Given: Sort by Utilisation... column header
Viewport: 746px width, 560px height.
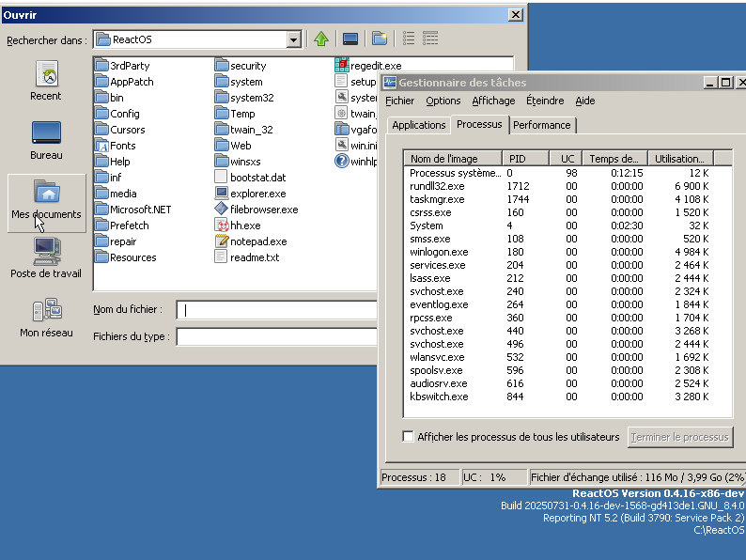Looking at the screenshot, I should [x=681, y=159].
